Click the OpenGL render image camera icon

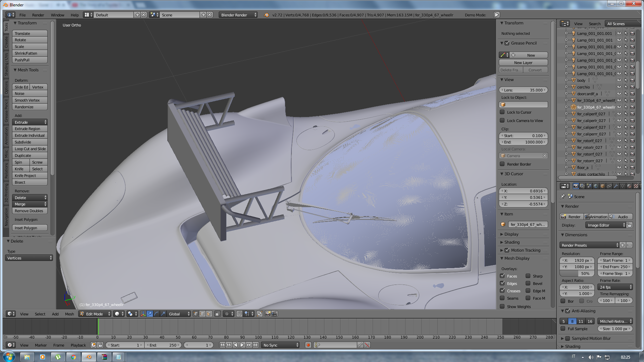[x=268, y=314]
